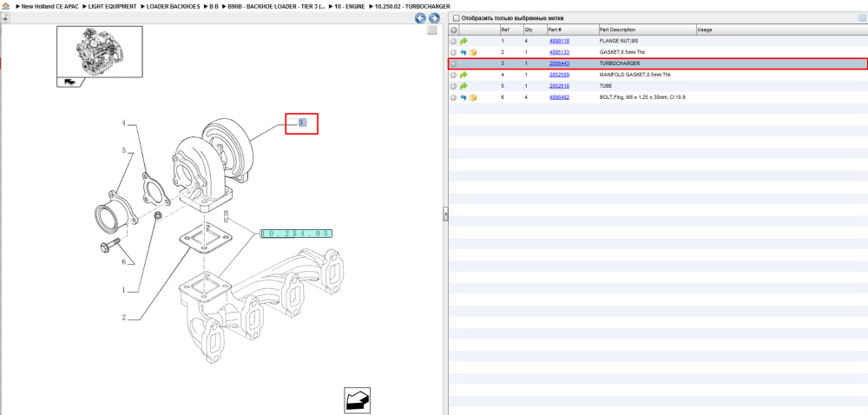Viewport: 868px width, 415px height.
Task: Click the arrow tab under engine thumbnail
Action: (x=69, y=82)
